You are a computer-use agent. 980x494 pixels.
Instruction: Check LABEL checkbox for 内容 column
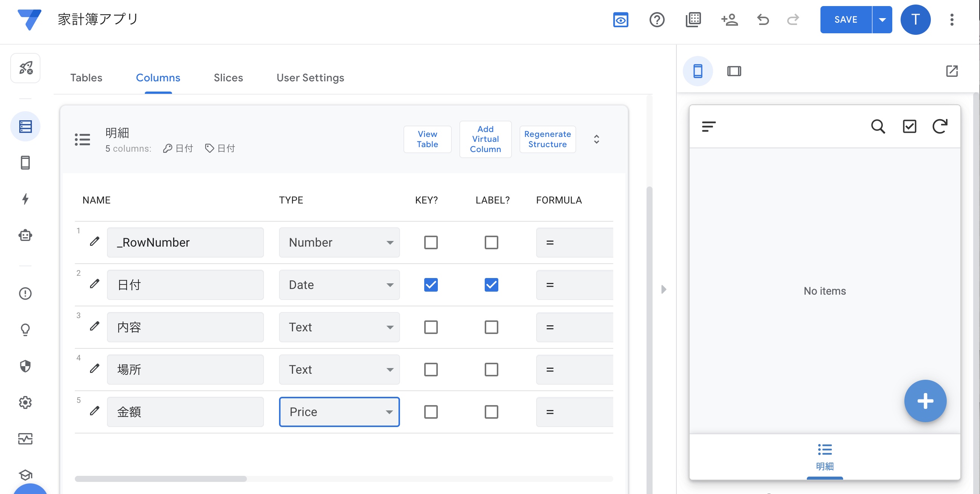491,327
